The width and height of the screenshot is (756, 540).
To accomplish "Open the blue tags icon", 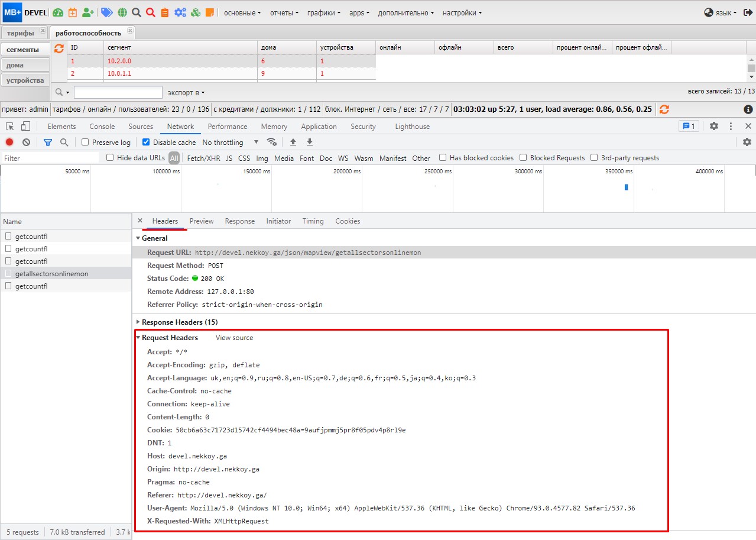I will 107,12.
